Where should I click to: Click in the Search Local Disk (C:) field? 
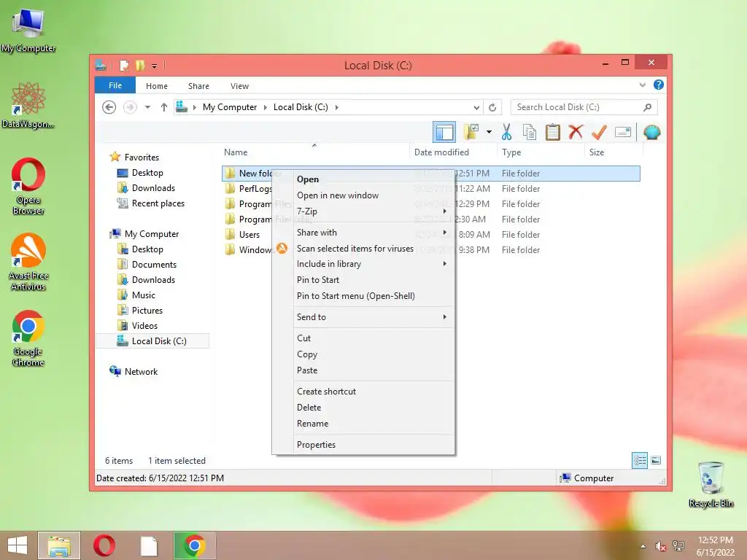(584, 107)
